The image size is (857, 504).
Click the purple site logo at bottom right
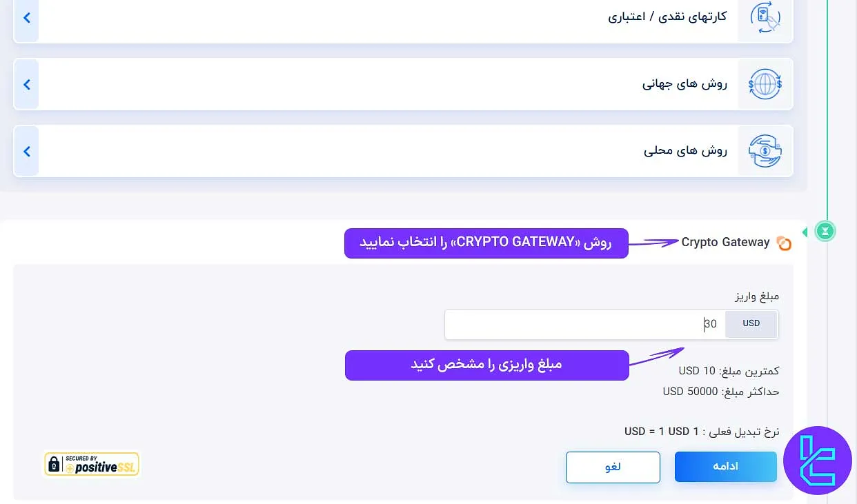818,460
